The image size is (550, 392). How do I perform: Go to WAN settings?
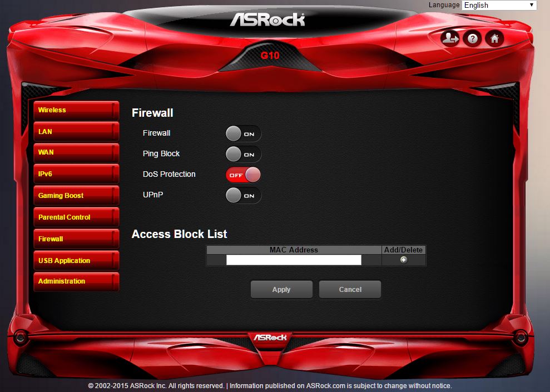(76, 152)
